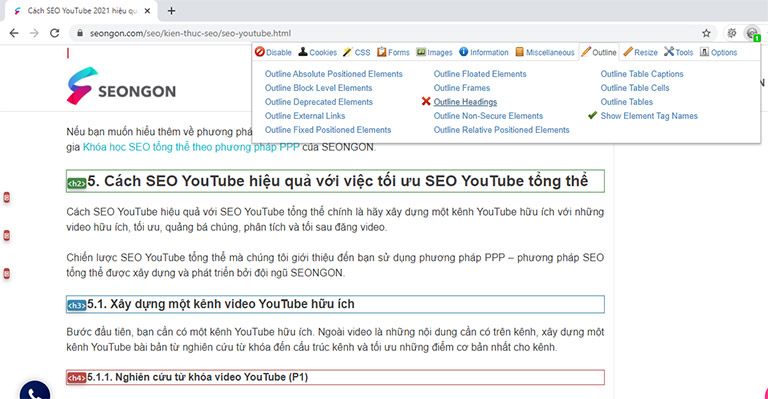Screen dimensions: 768x399
Task: Bookmark this page with the star icon
Action: (706, 33)
